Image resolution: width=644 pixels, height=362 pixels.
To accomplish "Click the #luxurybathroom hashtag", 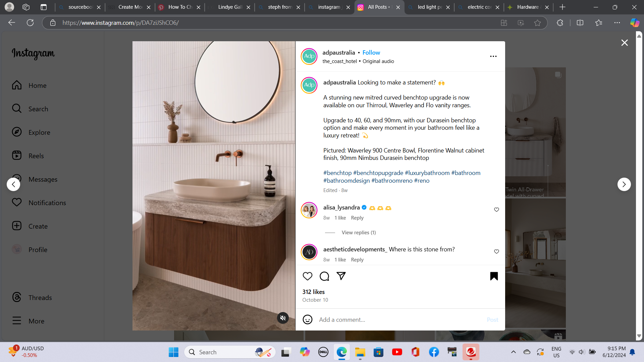I will point(427,173).
